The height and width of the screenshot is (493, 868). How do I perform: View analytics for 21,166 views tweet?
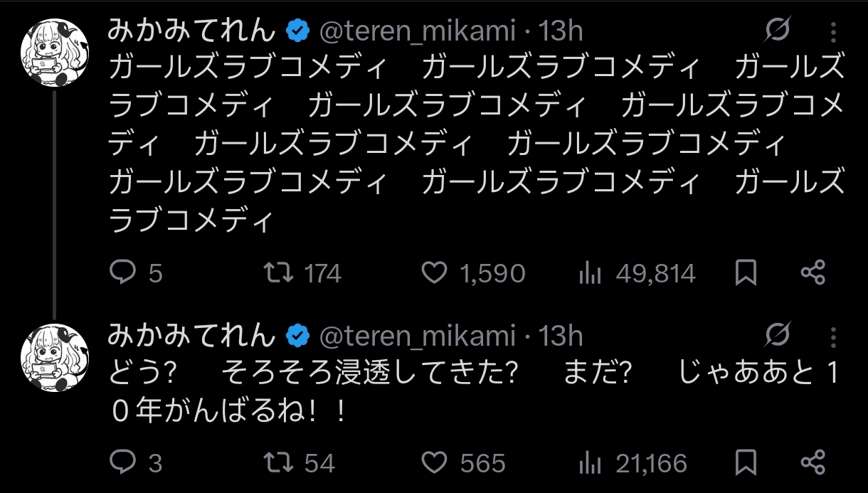633,464
